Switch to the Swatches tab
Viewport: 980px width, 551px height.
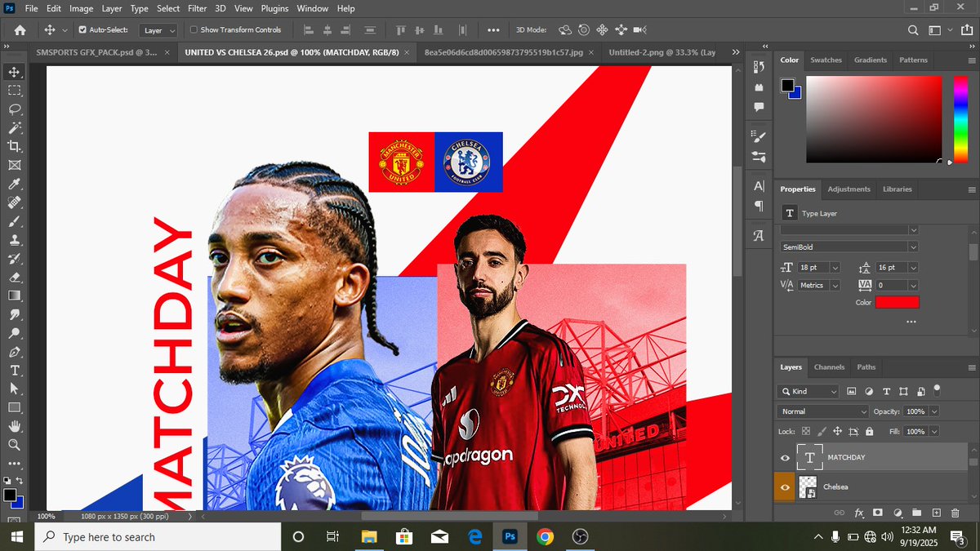826,60
